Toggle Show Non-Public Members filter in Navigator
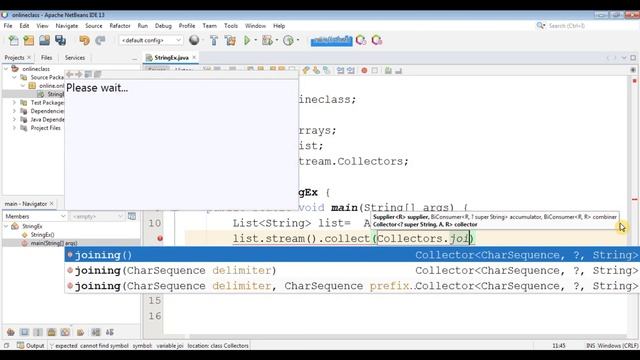The image size is (640, 360). pyautogui.click(x=51, y=332)
